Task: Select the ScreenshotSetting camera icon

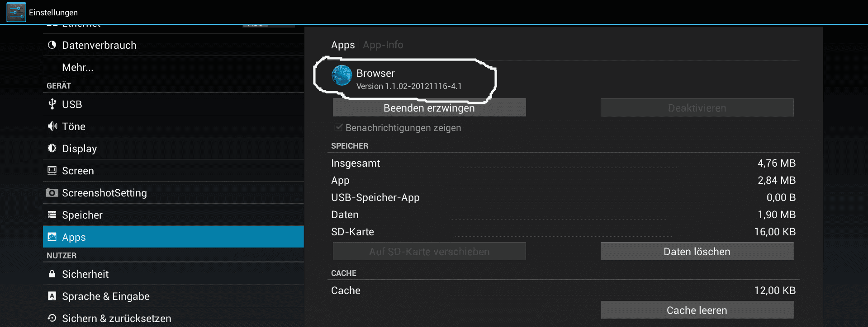Action: [x=52, y=193]
